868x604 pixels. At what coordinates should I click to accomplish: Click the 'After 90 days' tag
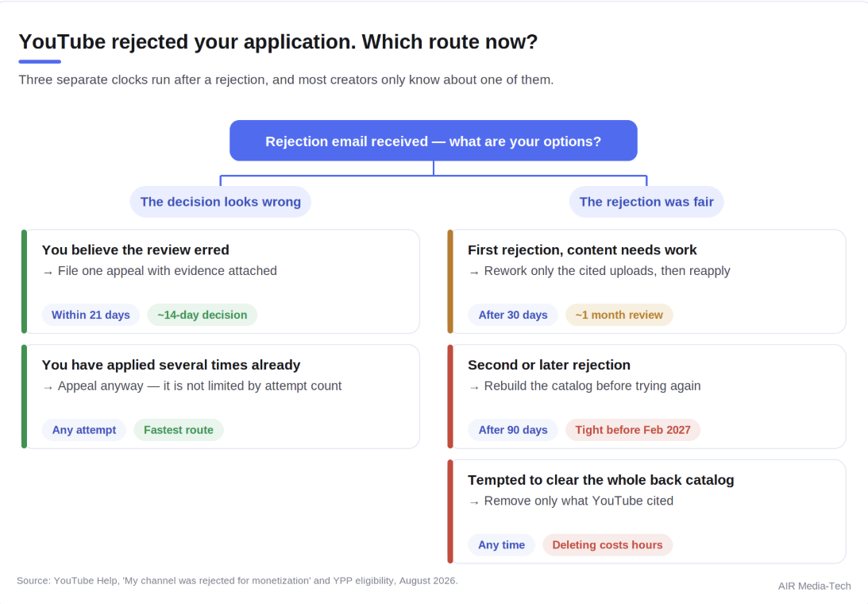pos(512,430)
